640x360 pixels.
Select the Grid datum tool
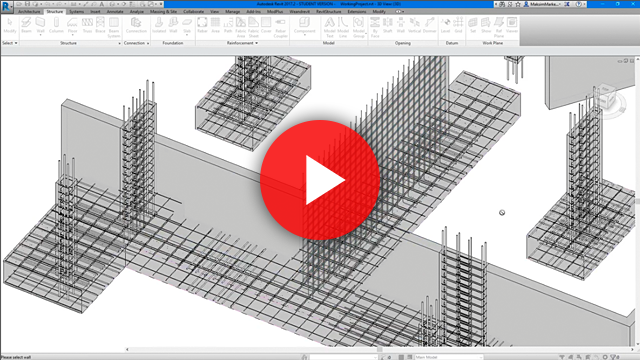point(458,25)
